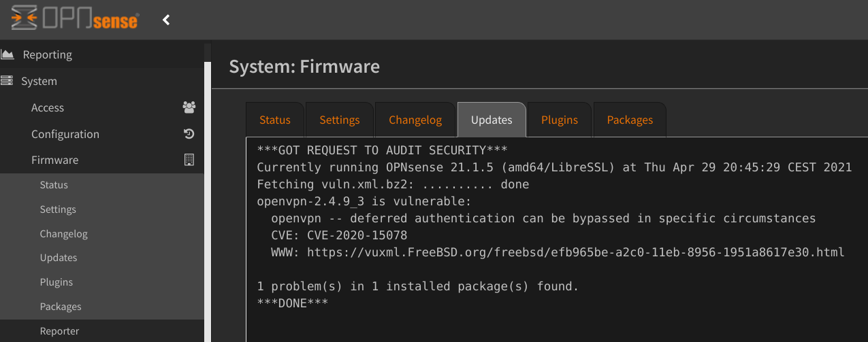Switch to the Plugins tab
Viewport: 868px width, 342px height.
click(x=560, y=120)
